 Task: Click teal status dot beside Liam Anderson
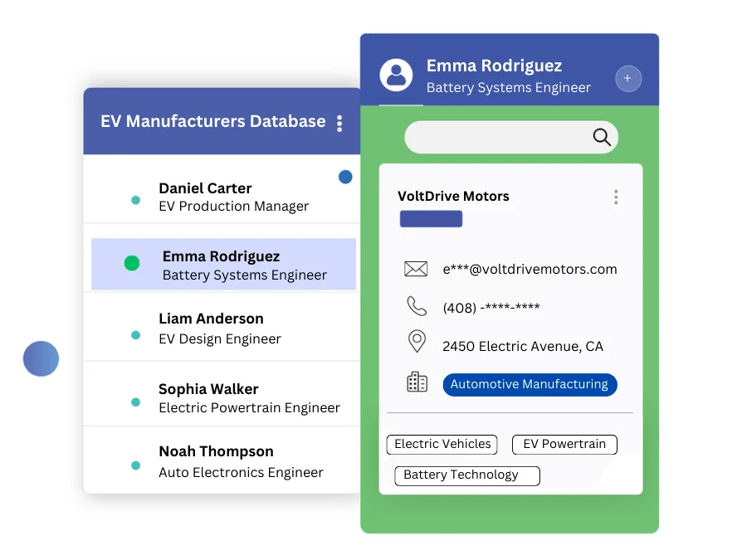pyautogui.click(x=136, y=335)
